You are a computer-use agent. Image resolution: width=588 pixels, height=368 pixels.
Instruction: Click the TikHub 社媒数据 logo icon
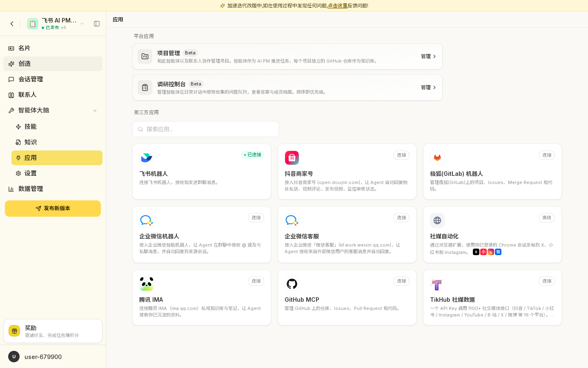(x=437, y=284)
